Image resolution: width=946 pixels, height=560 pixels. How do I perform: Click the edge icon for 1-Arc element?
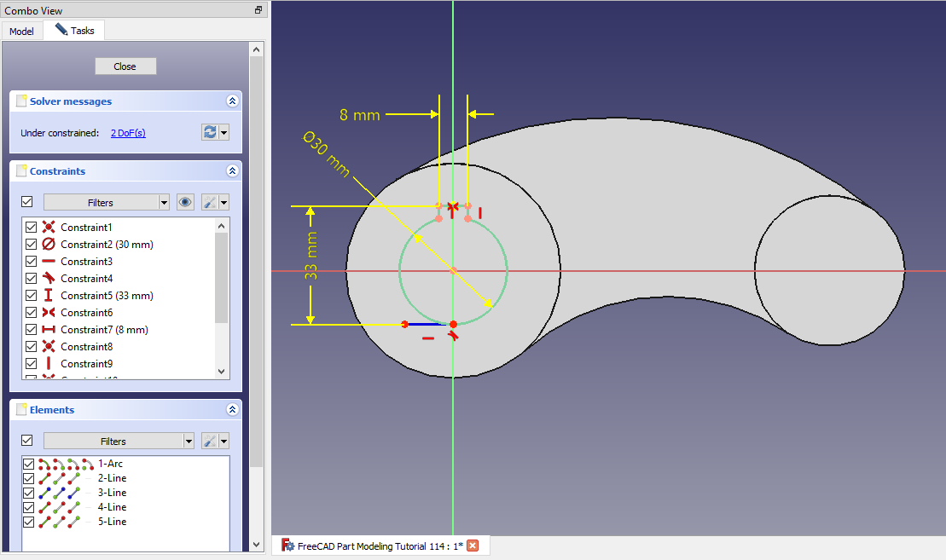click(x=45, y=464)
